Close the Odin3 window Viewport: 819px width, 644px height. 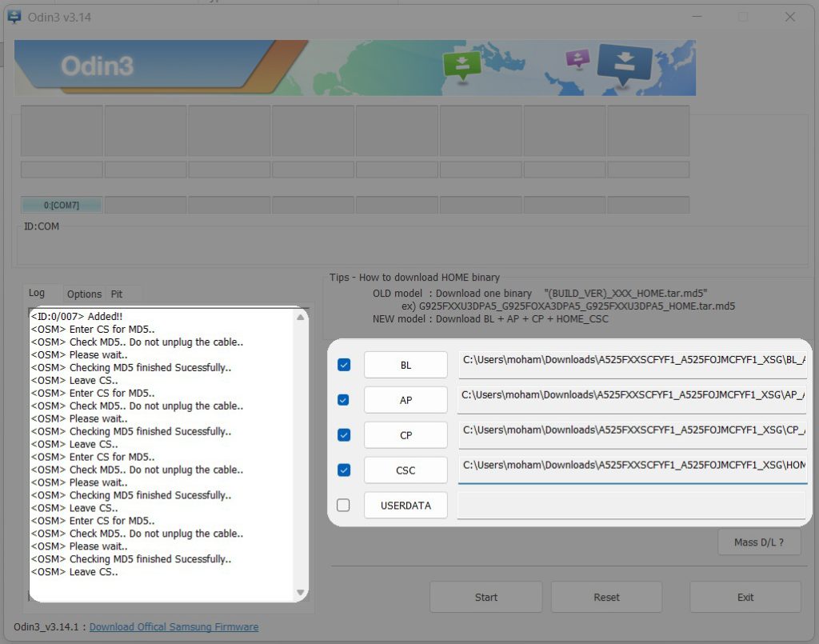[x=789, y=17]
